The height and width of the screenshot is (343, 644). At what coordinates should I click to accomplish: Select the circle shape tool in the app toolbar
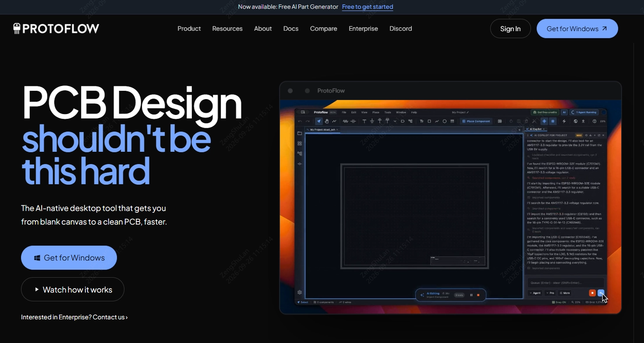tap(445, 121)
